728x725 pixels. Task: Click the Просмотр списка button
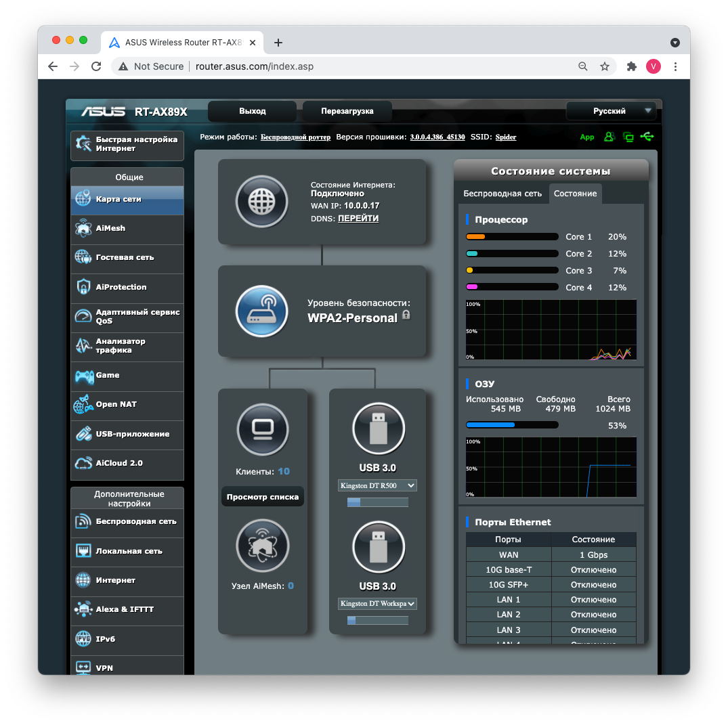pyautogui.click(x=263, y=497)
